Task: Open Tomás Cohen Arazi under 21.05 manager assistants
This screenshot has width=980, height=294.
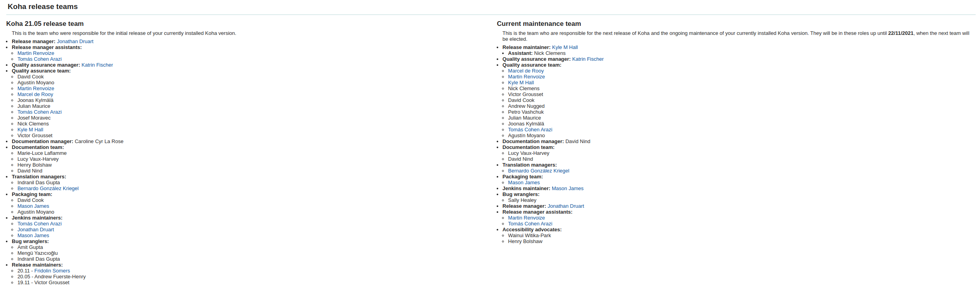Action: [x=40, y=59]
